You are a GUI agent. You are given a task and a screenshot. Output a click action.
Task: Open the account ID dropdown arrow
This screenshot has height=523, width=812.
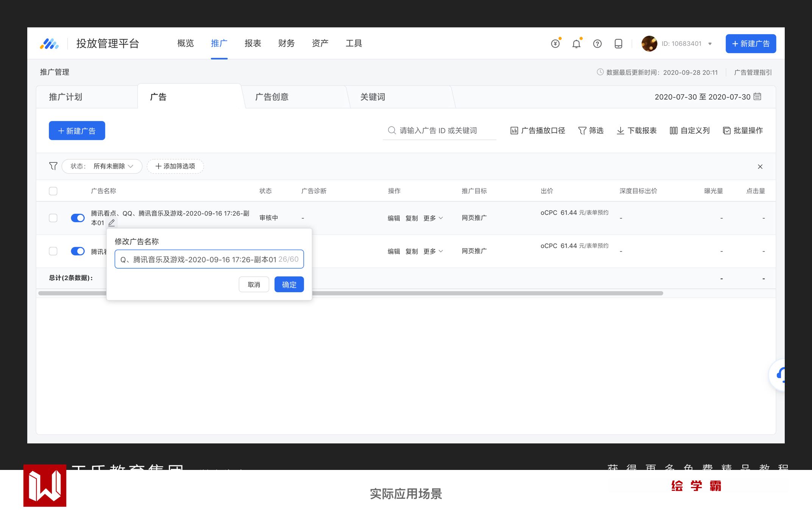[x=710, y=44]
